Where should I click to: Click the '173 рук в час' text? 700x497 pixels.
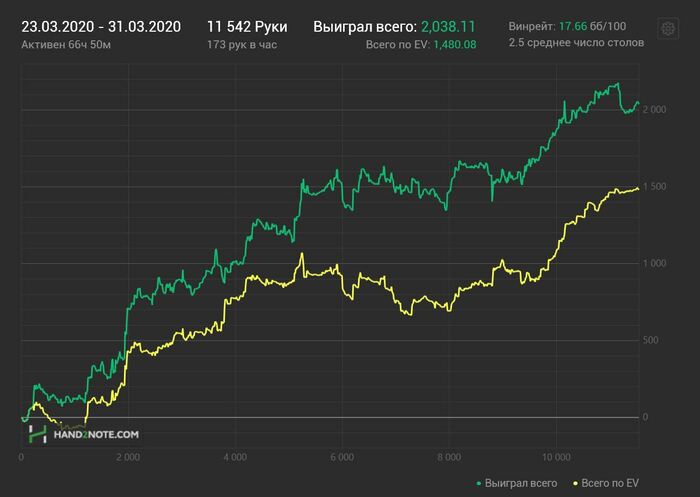coord(242,45)
